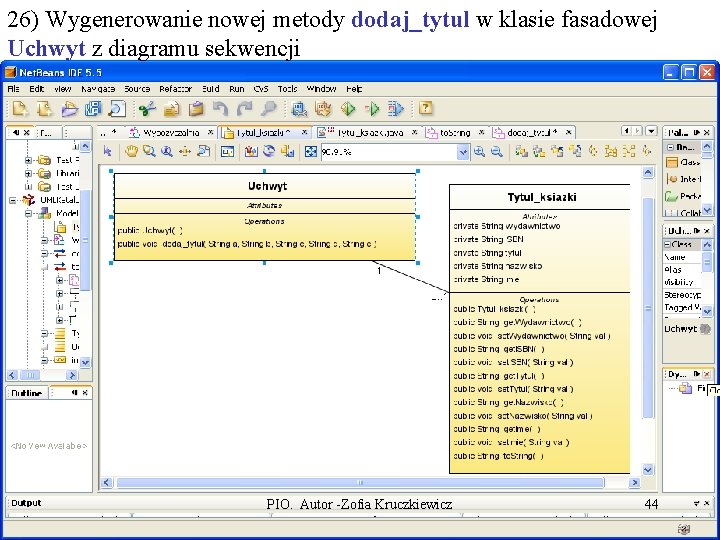
Task: Click the Output panel label
Action: click(x=26, y=503)
